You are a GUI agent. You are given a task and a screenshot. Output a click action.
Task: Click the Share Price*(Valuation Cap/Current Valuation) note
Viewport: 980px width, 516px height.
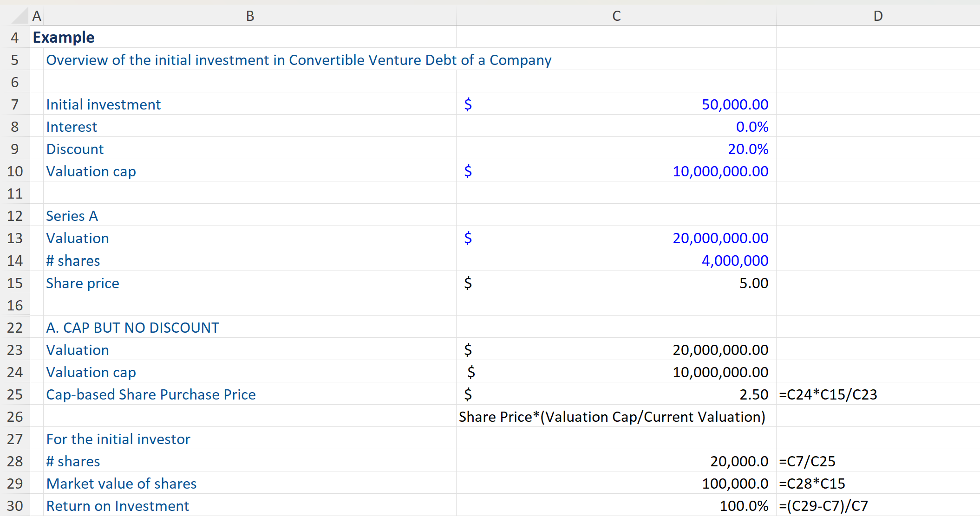tap(612, 417)
